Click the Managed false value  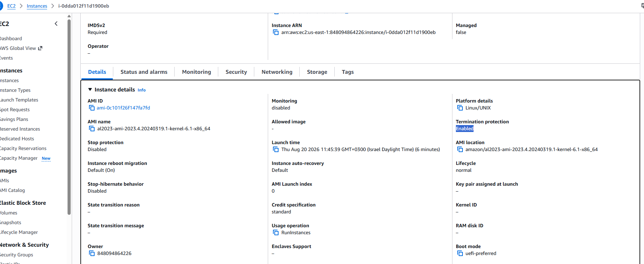pyautogui.click(x=461, y=32)
